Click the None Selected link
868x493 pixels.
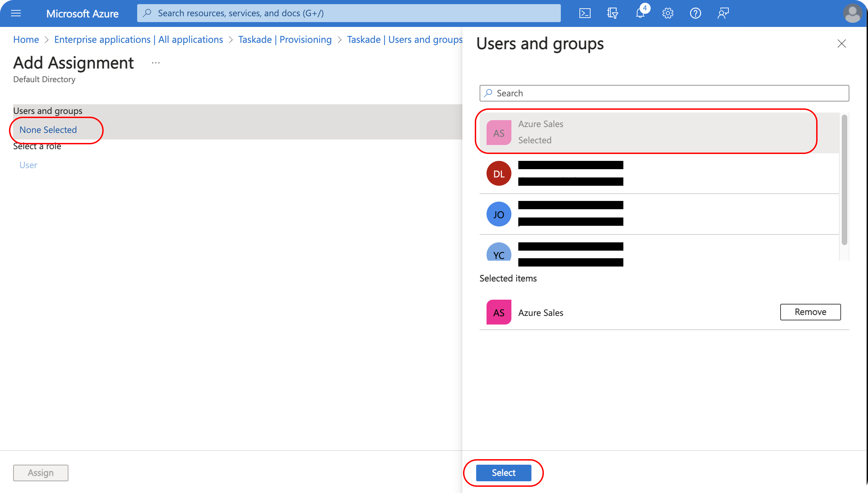(48, 130)
